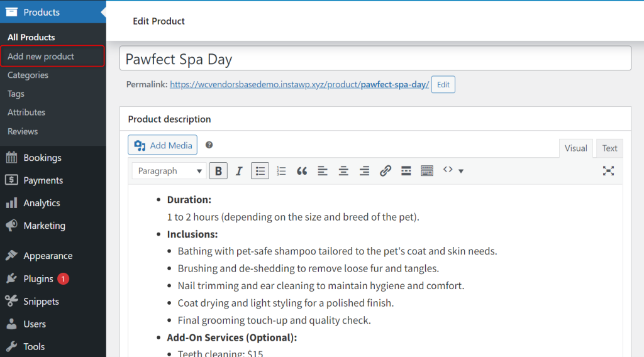Open dropdown arrow next to code icon
This screenshot has height=357, width=644.
point(461,171)
